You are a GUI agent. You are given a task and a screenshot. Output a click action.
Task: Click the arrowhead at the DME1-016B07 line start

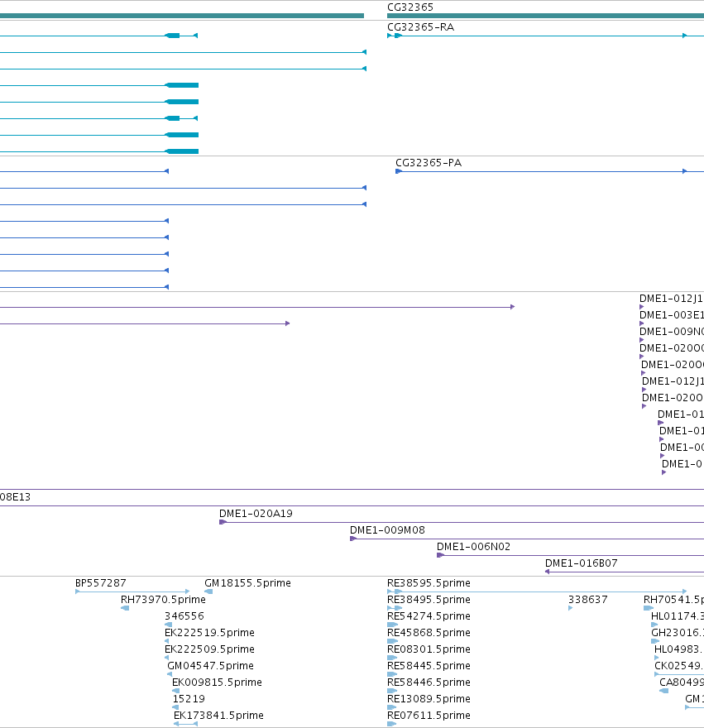point(548,572)
